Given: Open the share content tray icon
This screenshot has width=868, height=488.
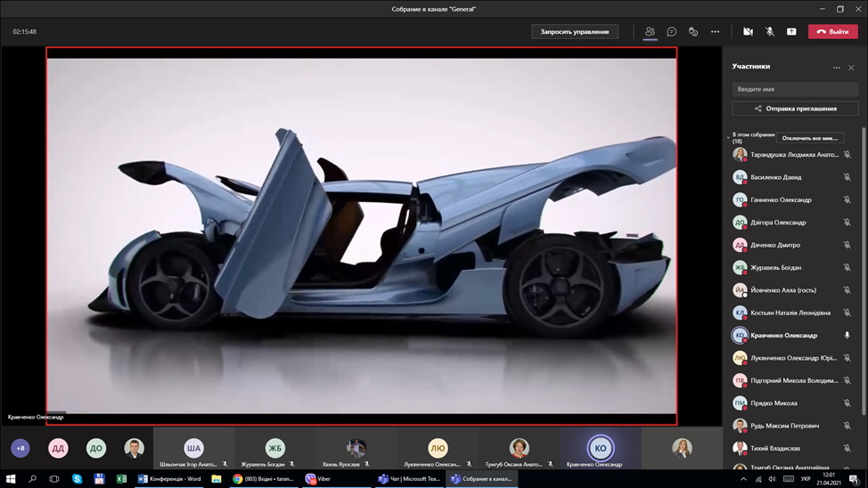Looking at the screenshot, I should click(791, 31).
